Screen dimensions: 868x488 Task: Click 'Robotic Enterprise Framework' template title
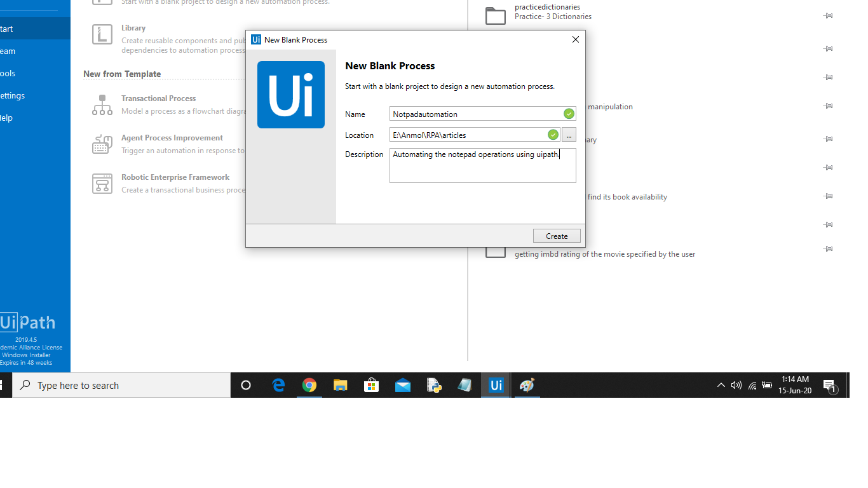(x=175, y=177)
